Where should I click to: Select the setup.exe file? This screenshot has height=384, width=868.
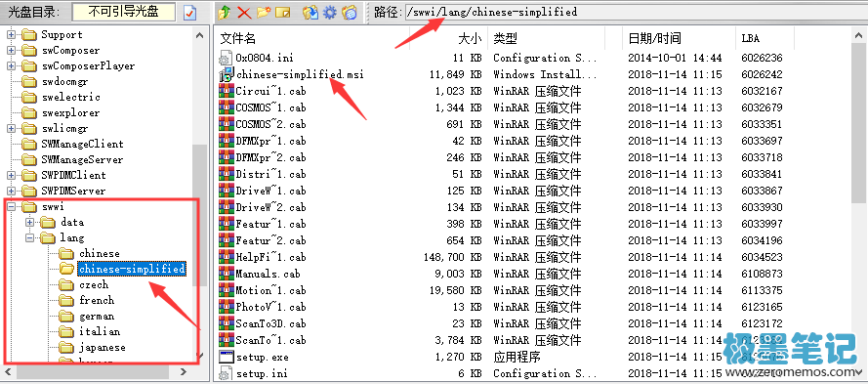point(262,357)
